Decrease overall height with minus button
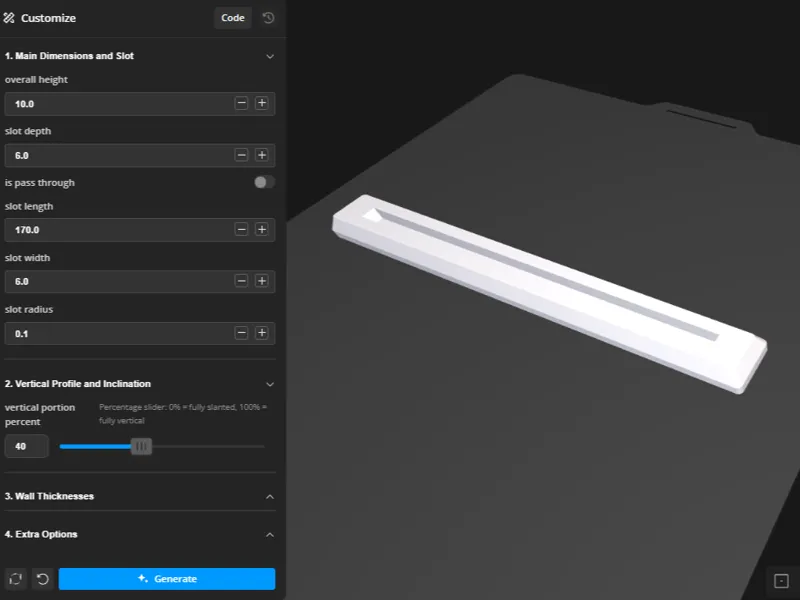The height and width of the screenshot is (600, 800). (241, 103)
